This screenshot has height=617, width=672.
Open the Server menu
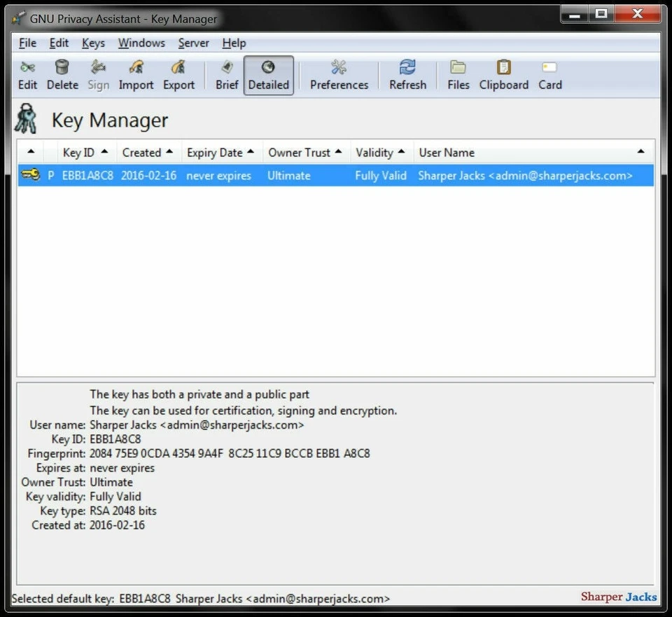193,43
